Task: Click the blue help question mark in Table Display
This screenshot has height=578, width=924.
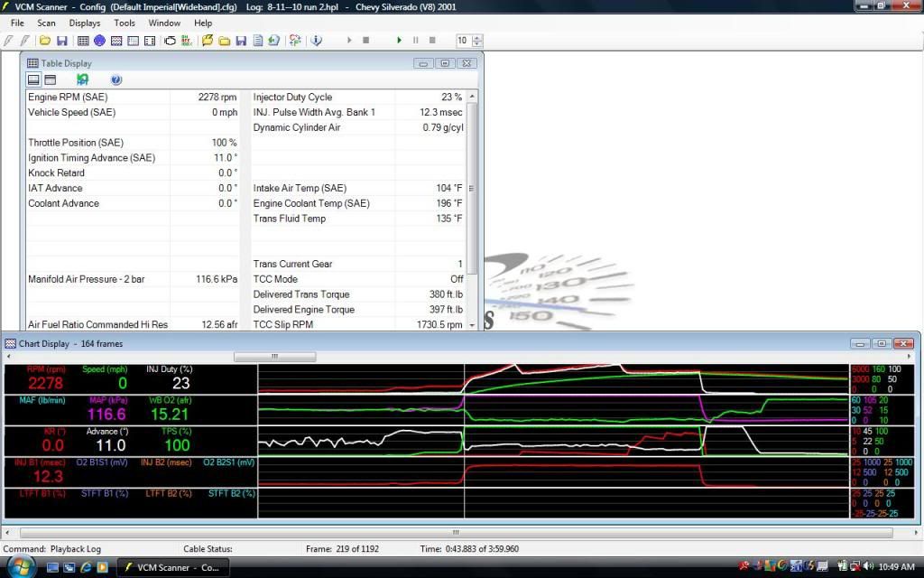Action: pyautogui.click(x=116, y=79)
